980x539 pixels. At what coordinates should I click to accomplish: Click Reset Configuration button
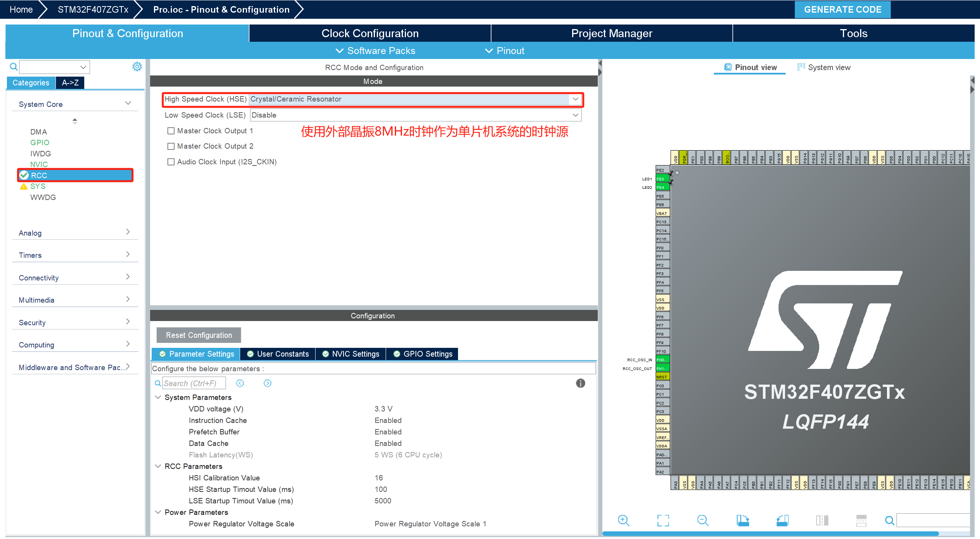tap(199, 335)
